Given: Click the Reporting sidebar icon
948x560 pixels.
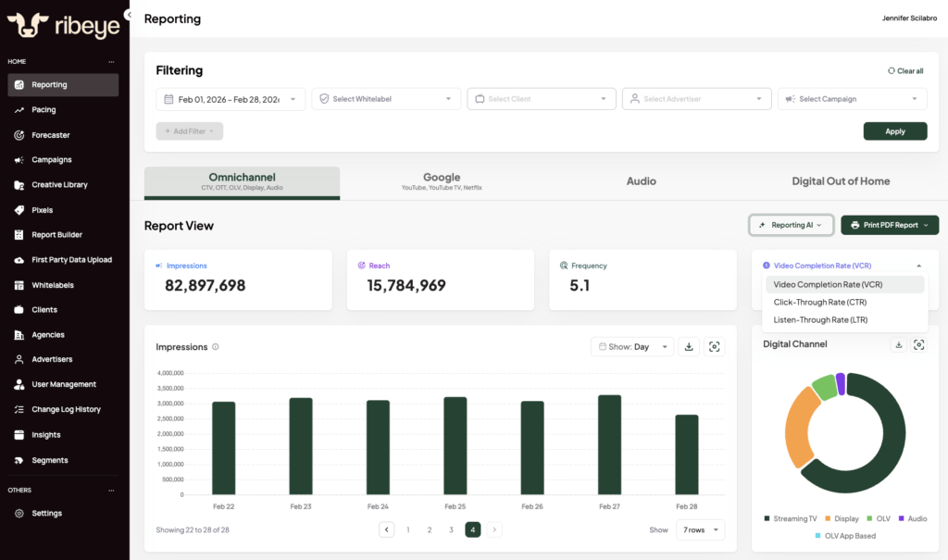Looking at the screenshot, I should [x=19, y=84].
